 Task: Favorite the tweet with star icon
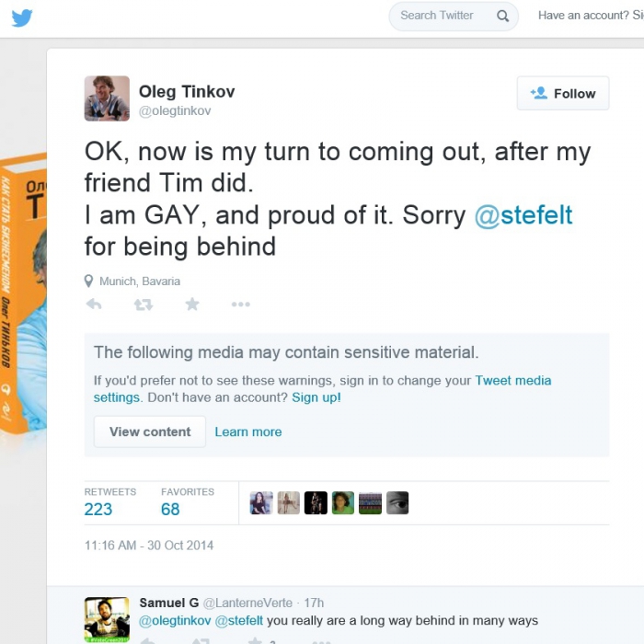(191, 305)
